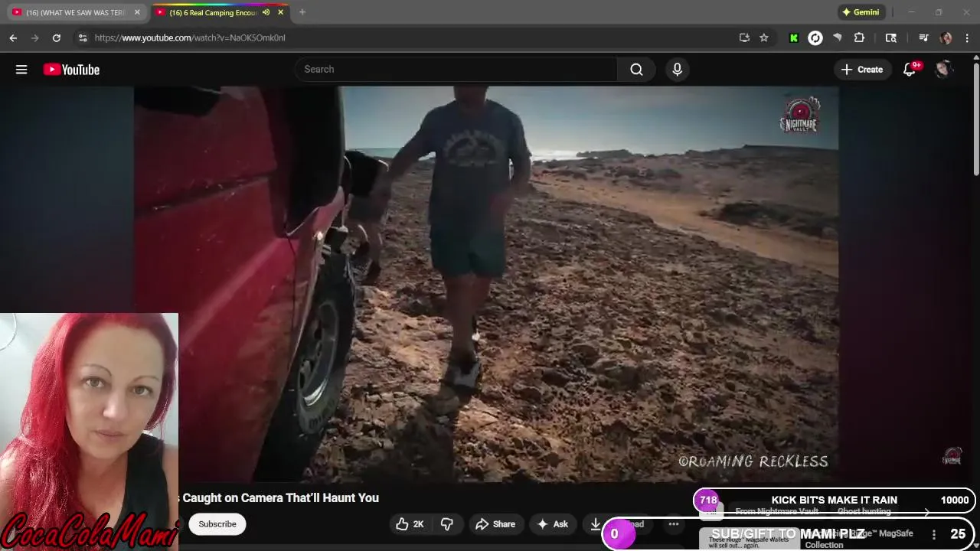The width and height of the screenshot is (980, 551).
Task: Reload the current page
Action: 56,37
